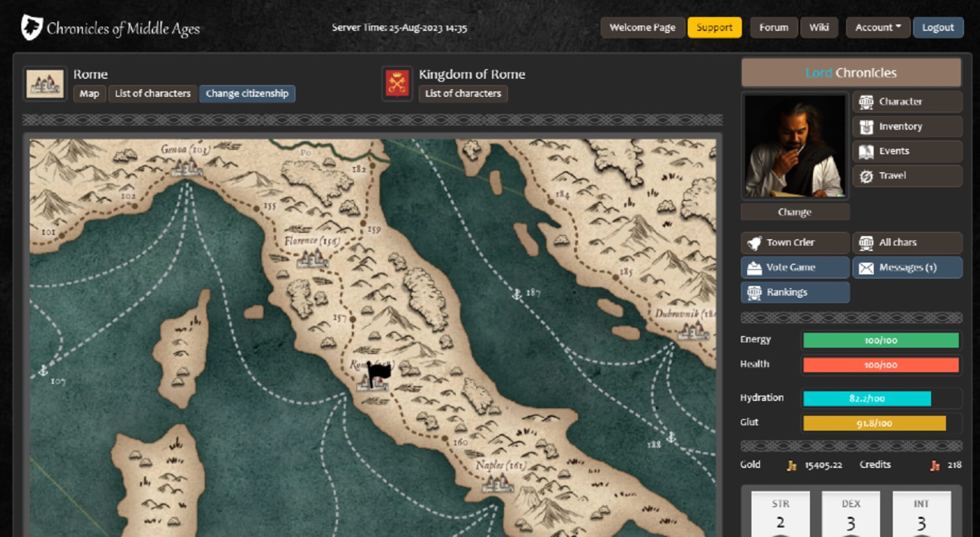
Task: Open Messages with the envelope icon
Action: (907, 268)
